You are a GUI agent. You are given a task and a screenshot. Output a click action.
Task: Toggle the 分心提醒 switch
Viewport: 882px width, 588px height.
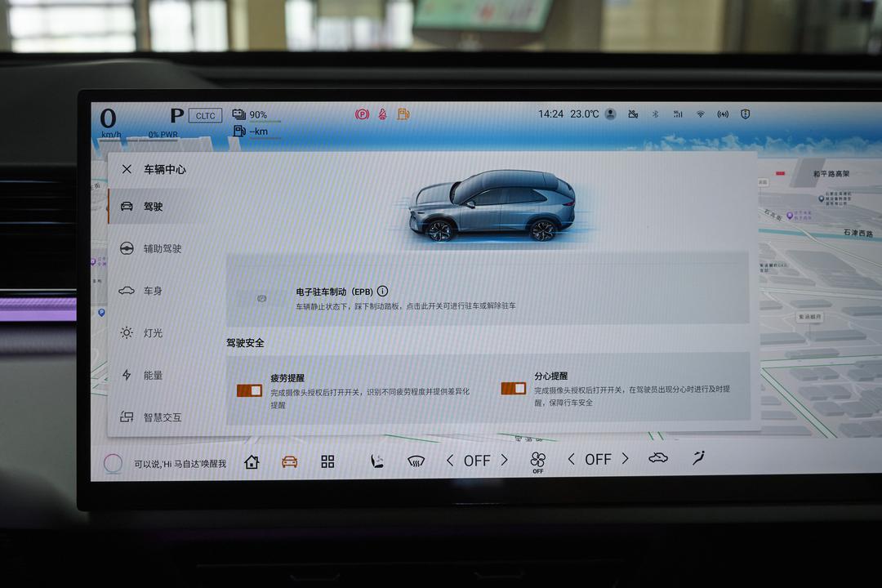pos(513,388)
